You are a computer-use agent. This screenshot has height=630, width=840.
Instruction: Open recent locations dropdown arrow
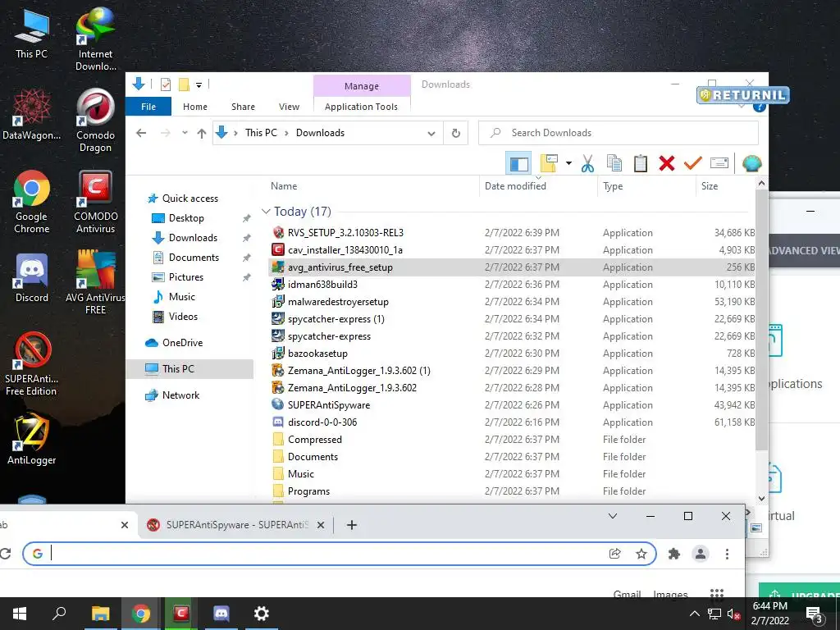point(185,133)
